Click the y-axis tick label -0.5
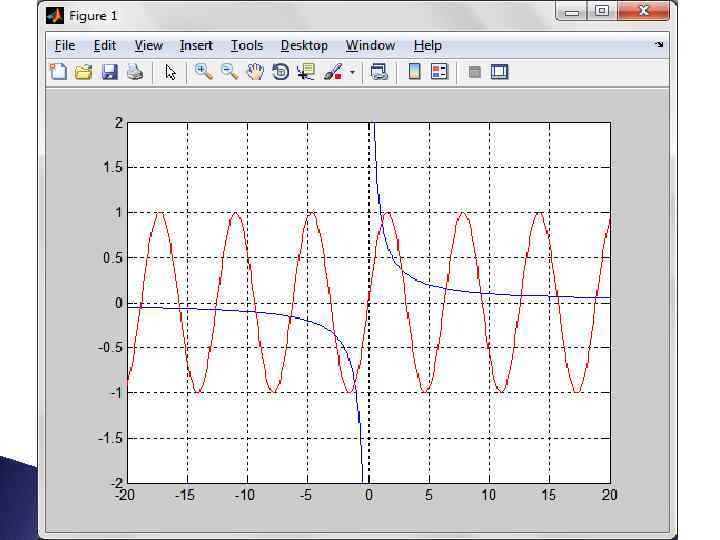The width and height of the screenshot is (720, 540). tap(110, 348)
